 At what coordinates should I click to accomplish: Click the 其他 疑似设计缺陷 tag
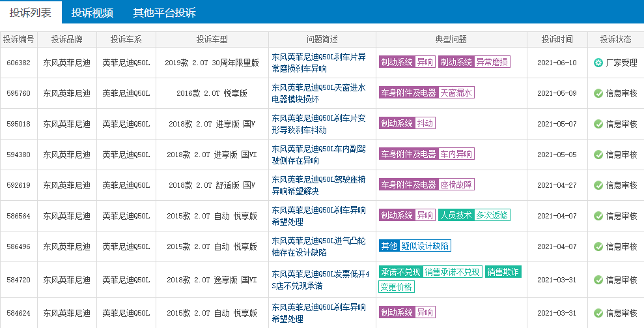pyautogui.click(x=415, y=246)
